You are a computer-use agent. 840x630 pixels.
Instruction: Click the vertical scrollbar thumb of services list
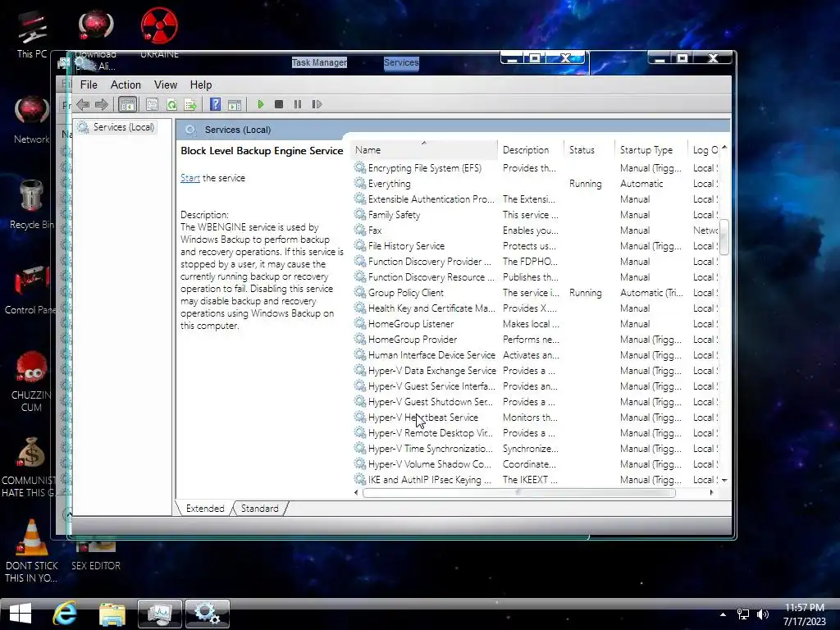724,237
